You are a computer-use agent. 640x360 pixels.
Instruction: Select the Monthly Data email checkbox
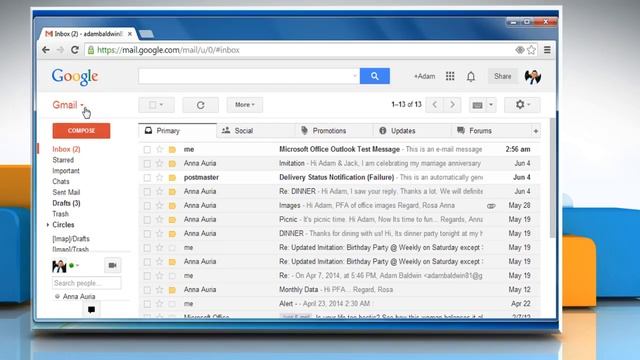(x=147, y=290)
